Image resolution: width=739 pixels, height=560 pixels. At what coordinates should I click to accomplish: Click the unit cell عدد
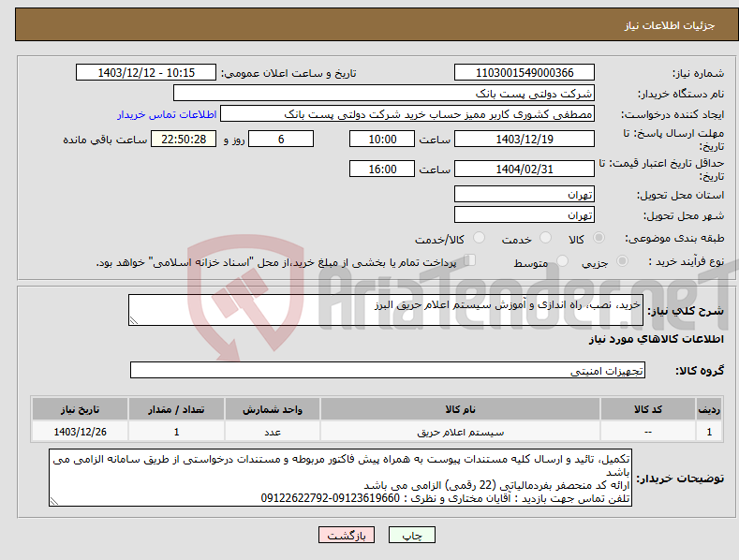pyautogui.click(x=273, y=432)
